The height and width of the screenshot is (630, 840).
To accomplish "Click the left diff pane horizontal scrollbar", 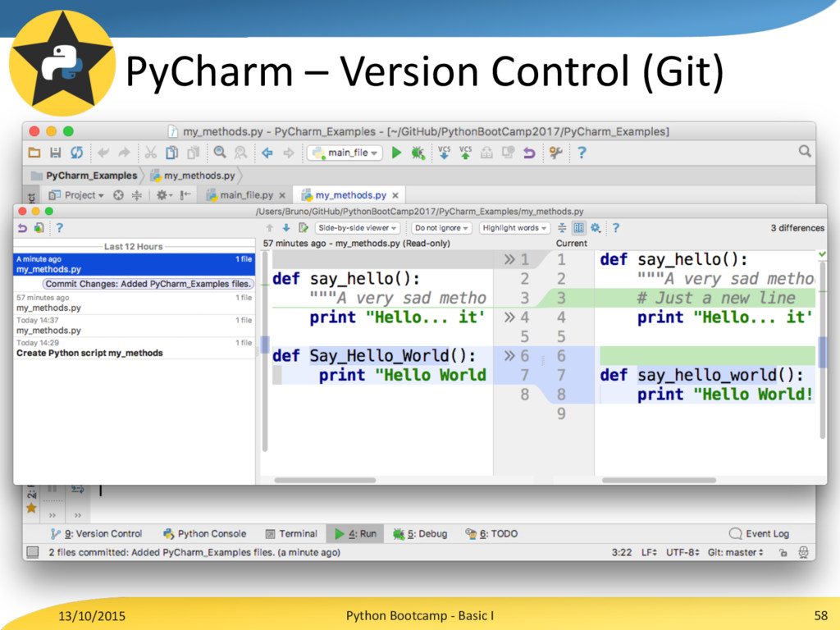I will (325, 481).
